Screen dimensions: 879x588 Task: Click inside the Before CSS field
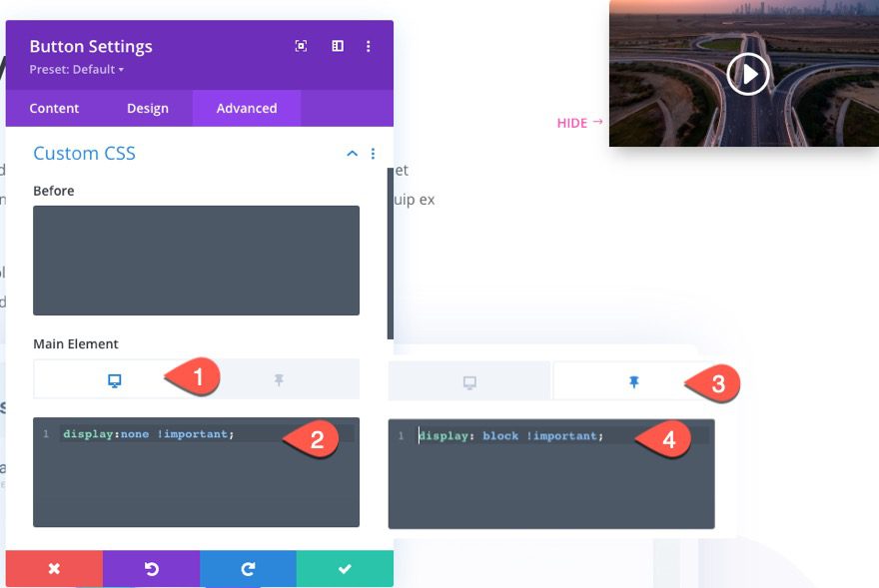[x=196, y=260]
